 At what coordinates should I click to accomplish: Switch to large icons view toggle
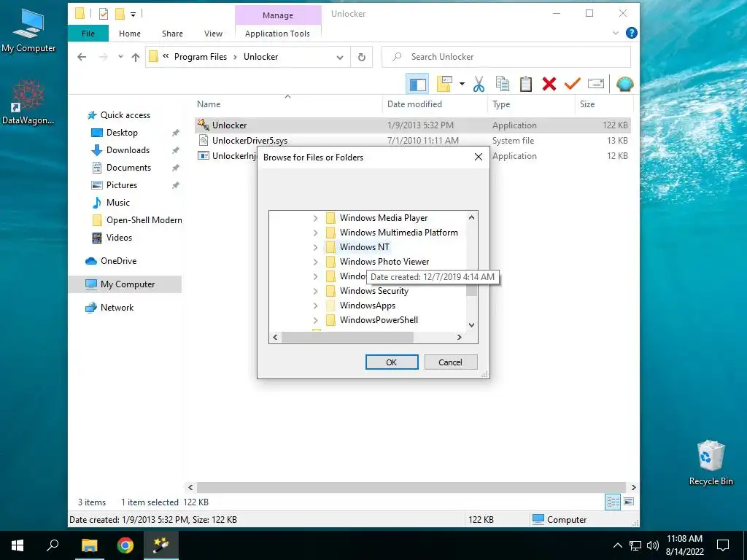point(628,502)
